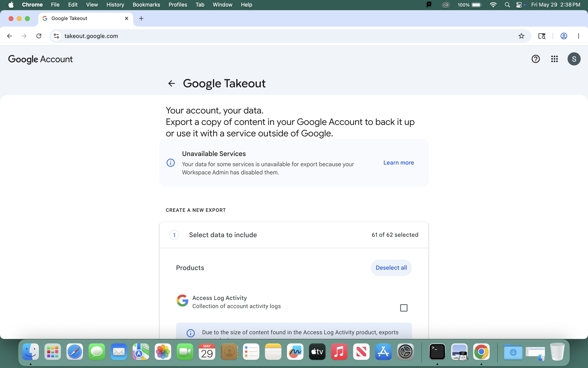Open the tab search icon in toolbar
The width and height of the screenshot is (588, 368).
542,36
